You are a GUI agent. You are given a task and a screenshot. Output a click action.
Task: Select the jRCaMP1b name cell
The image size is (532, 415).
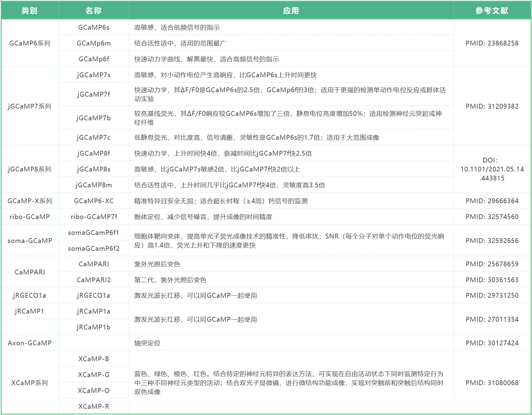(94, 327)
